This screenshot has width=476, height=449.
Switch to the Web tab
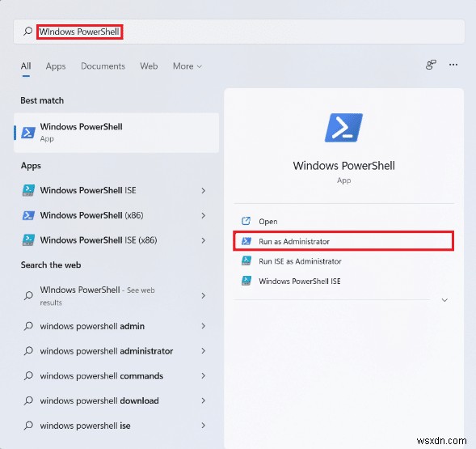[149, 66]
